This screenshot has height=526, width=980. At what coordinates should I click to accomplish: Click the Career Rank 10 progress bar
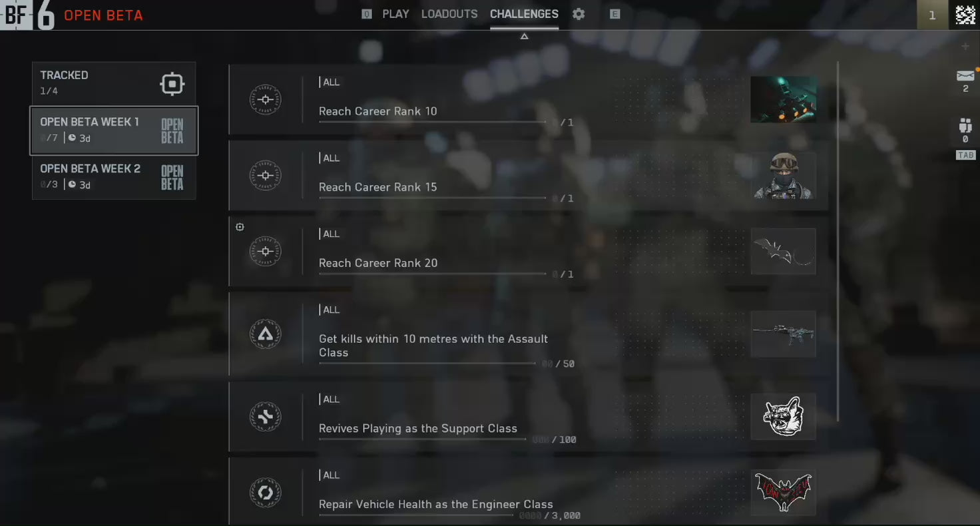click(433, 122)
